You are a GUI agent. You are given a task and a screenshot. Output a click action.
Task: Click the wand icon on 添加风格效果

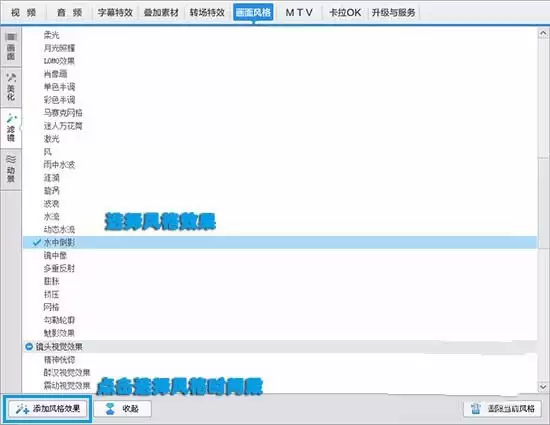click(22, 409)
